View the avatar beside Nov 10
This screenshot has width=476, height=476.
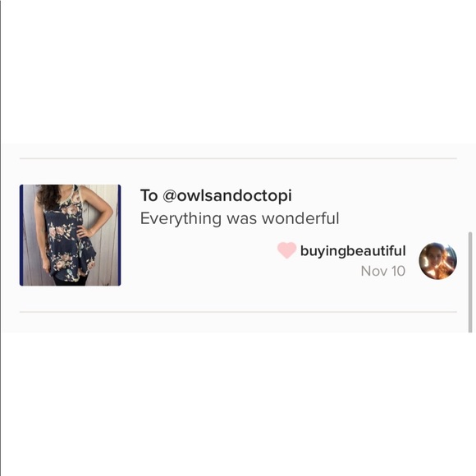click(437, 261)
